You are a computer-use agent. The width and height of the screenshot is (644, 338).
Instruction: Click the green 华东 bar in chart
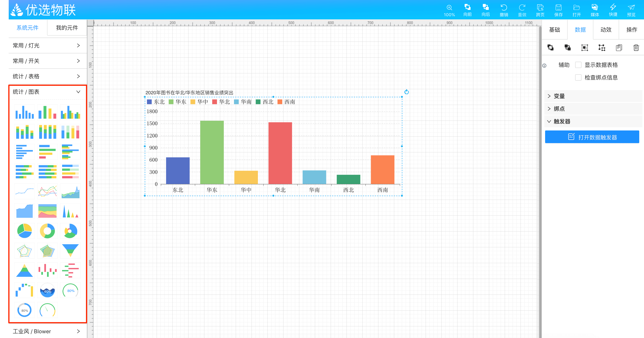pyautogui.click(x=212, y=152)
